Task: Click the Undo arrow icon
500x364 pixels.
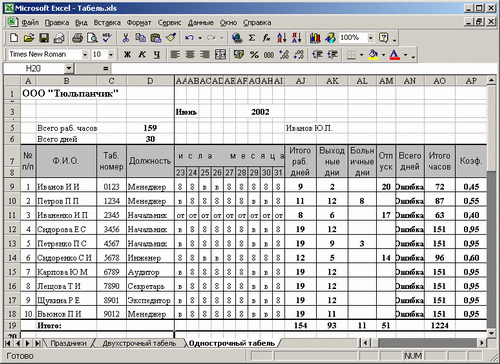Action: 189,38
